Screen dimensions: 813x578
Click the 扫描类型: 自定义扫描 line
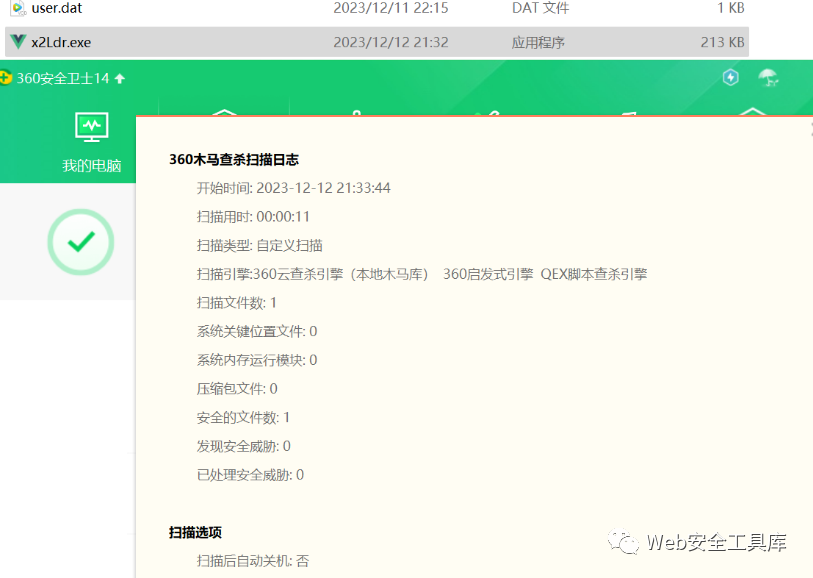(260, 245)
